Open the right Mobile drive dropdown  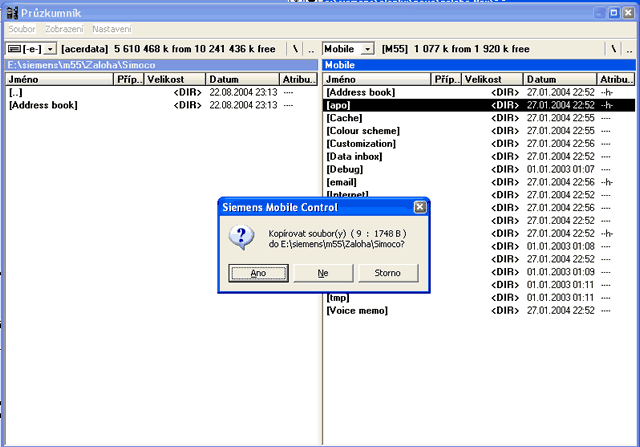tap(367, 49)
